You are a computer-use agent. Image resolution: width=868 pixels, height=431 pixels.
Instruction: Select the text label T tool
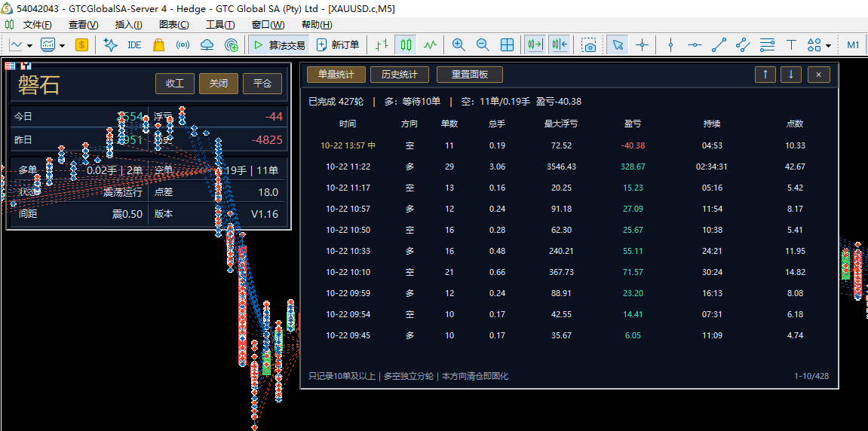point(792,44)
